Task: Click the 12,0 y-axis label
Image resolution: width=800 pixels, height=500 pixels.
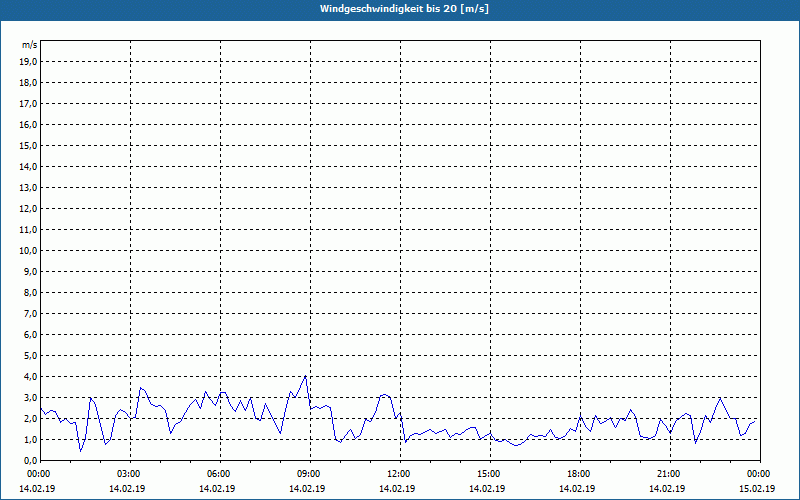Action: 28,209
